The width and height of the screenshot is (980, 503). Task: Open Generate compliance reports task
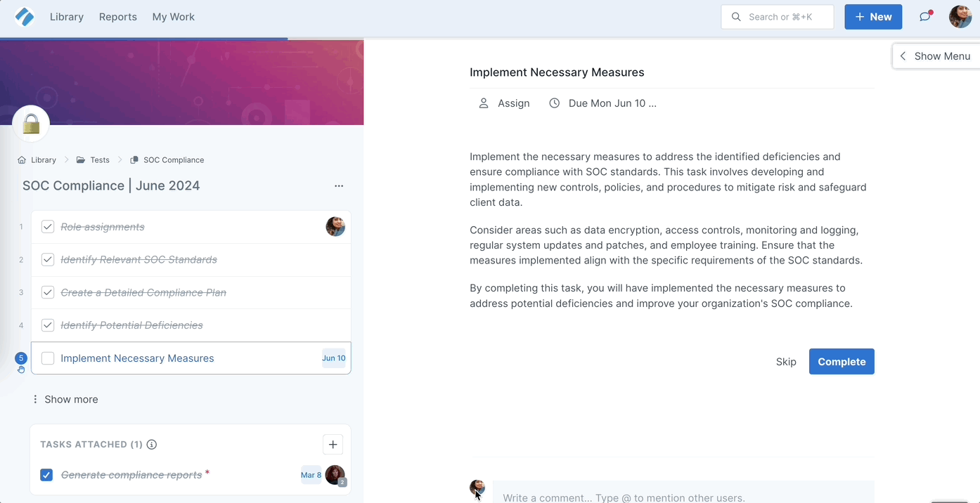tap(131, 475)
